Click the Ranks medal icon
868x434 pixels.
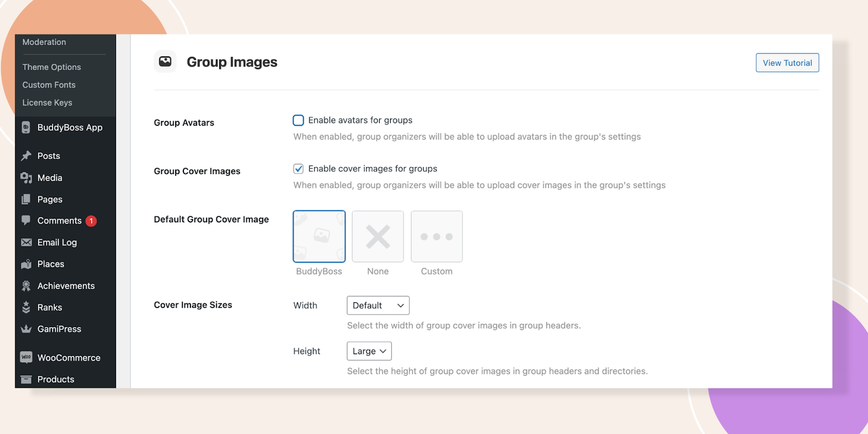coord(26,307)
